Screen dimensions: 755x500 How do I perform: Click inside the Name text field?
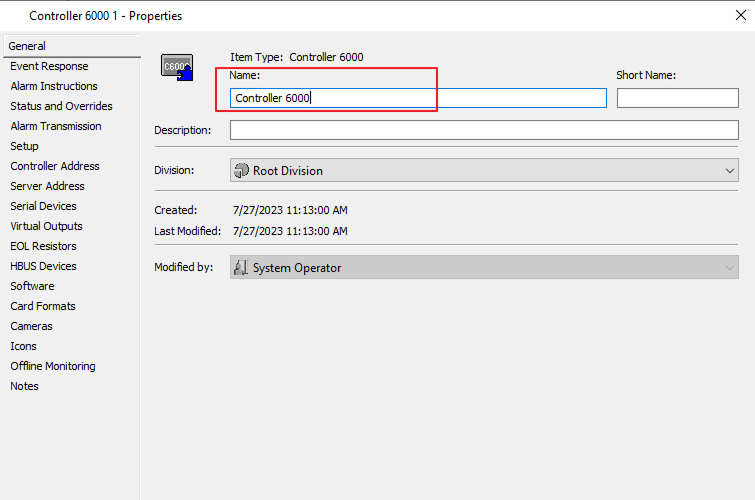(x=418, y=98)
